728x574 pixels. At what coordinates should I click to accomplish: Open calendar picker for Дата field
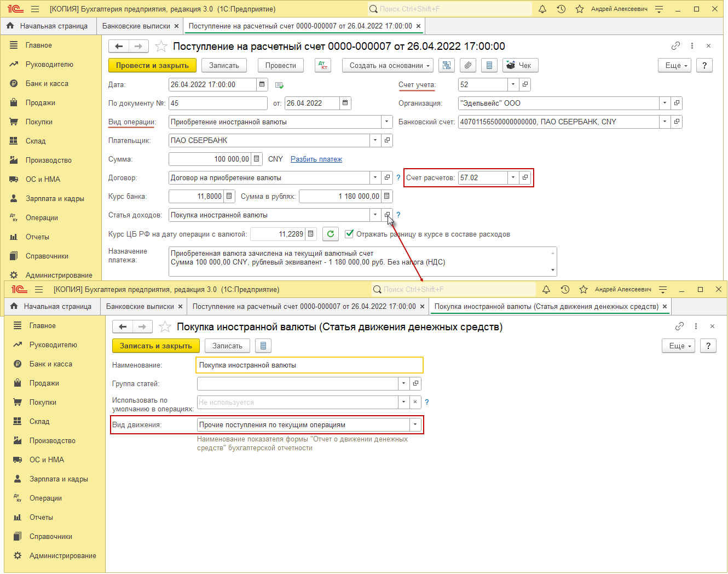coord(262,84)
